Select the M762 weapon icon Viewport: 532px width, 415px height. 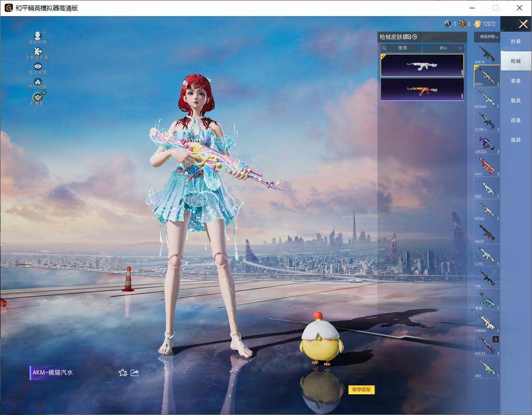tap(487, 211)
